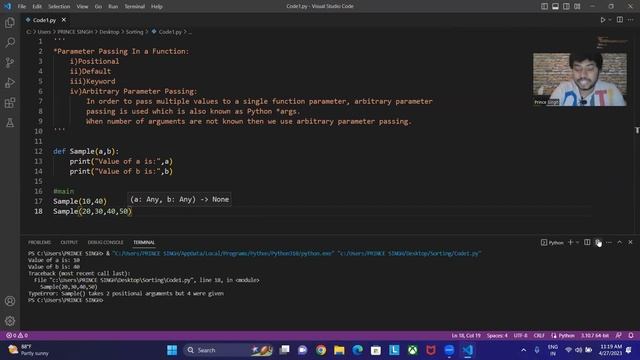
Task: Run the Python file with play button
Action: [602, 20]
